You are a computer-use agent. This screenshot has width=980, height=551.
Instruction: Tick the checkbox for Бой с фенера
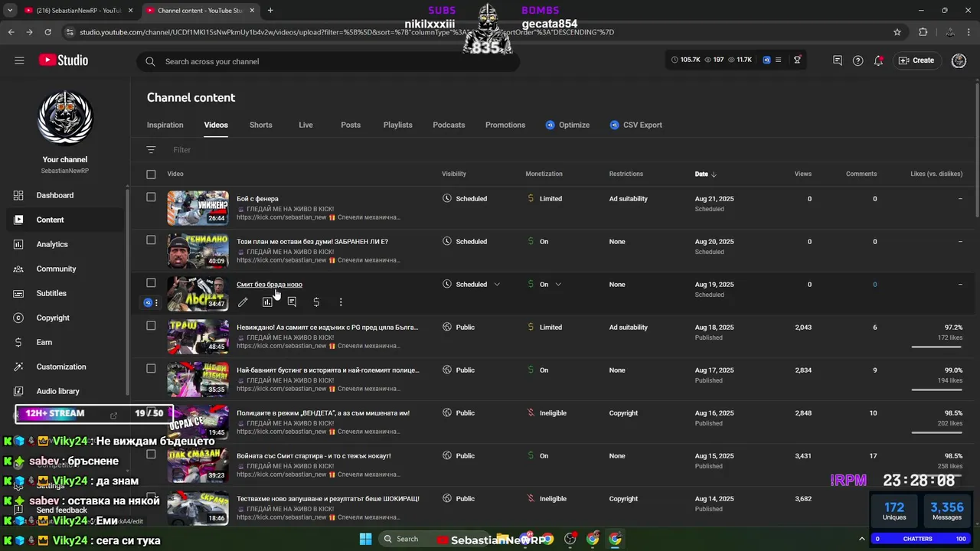tap(151, 197)
